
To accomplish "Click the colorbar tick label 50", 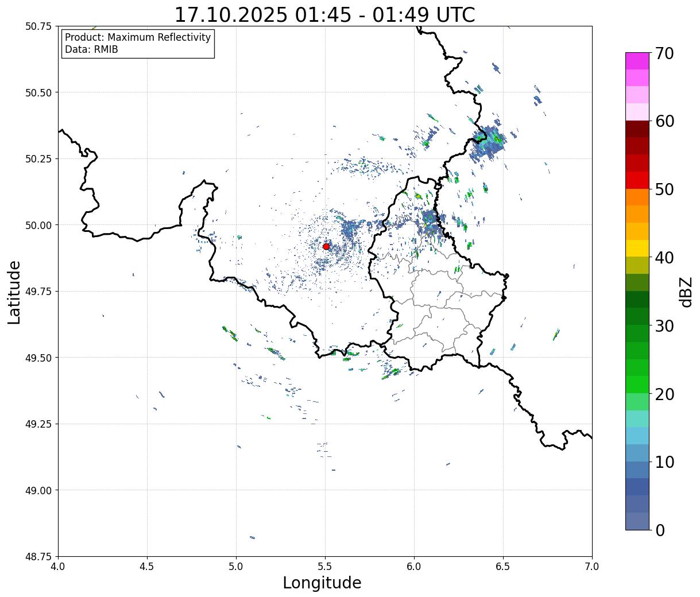I will click(664, 189).
